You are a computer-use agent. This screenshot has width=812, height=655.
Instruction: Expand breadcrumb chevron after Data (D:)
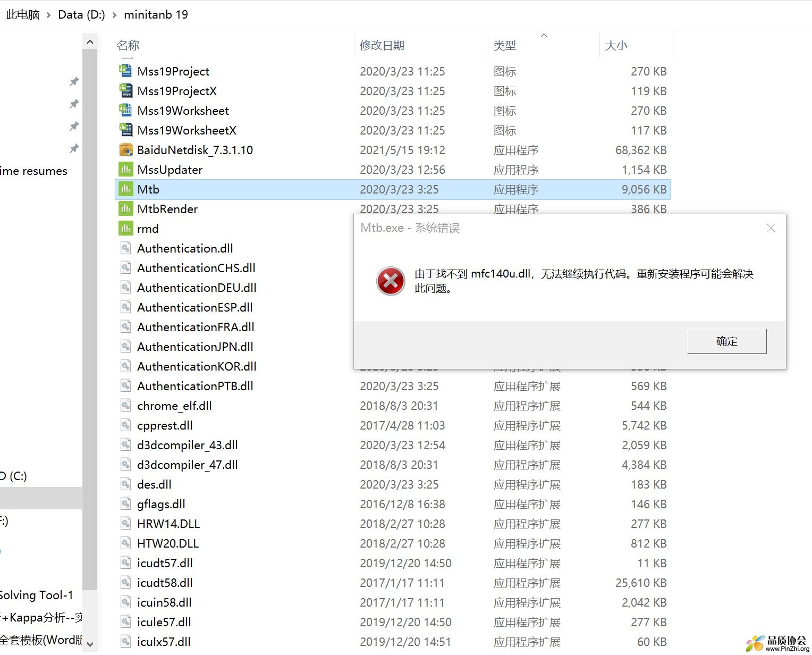click(114, 15)
